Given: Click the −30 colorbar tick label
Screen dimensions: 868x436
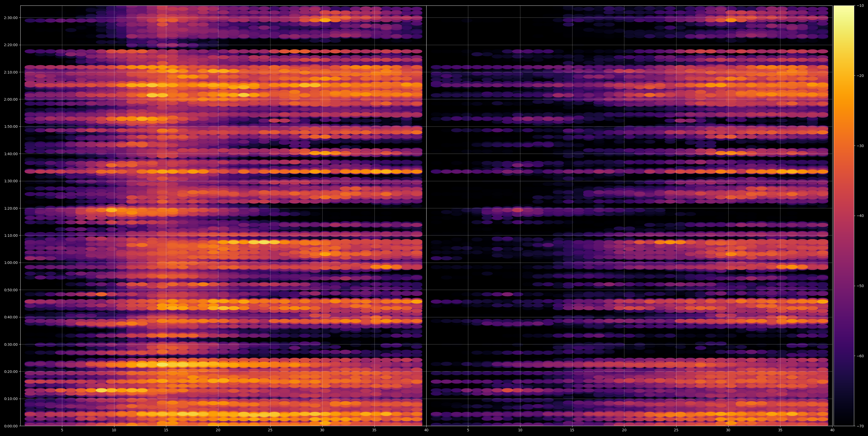Looking at the screenshot, I should point(860,146).
